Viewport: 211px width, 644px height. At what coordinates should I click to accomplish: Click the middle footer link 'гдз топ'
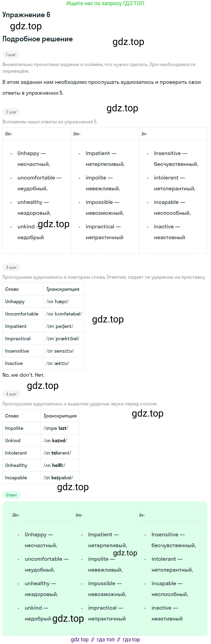tap(105, 639)
